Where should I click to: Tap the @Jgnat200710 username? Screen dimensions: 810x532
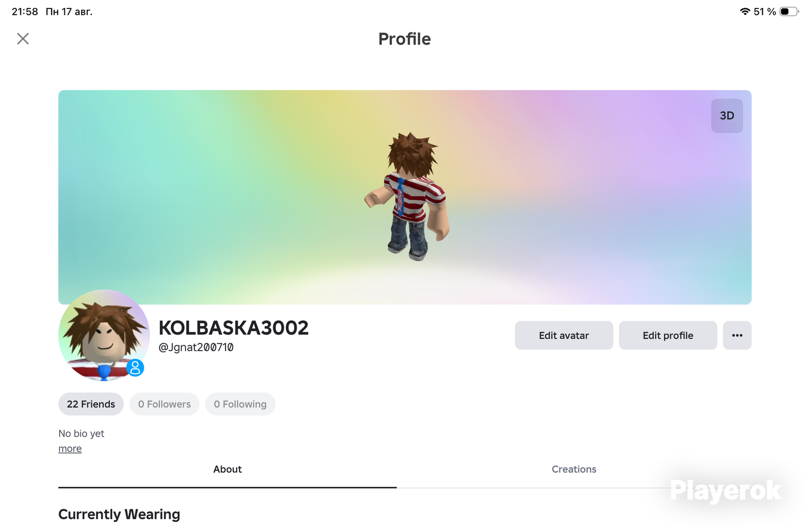(196, 347)
